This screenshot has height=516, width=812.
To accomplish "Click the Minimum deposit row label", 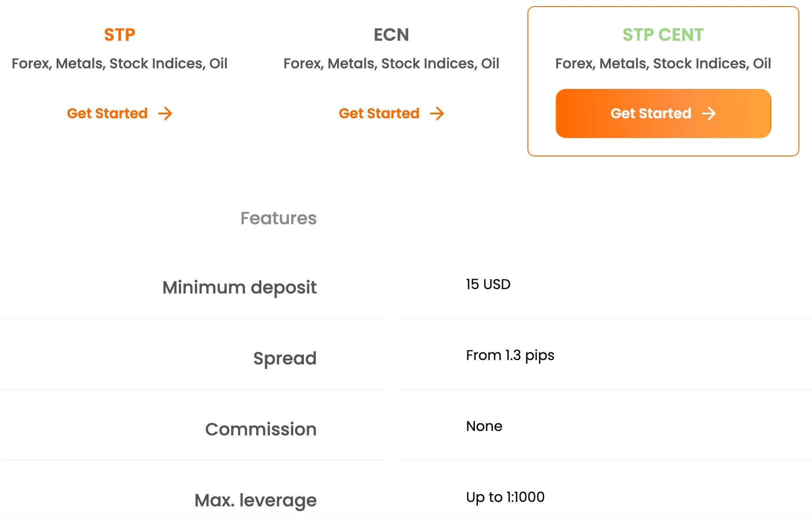I will pos(239,288).
